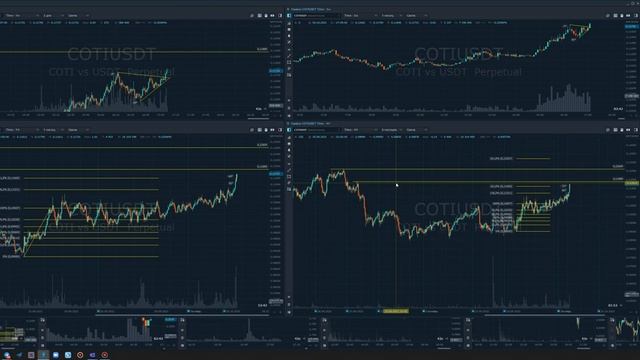This screenshot has height=360, width=640.
Task: Open the purple taskbar icon
Action: [x=93, y=355]
